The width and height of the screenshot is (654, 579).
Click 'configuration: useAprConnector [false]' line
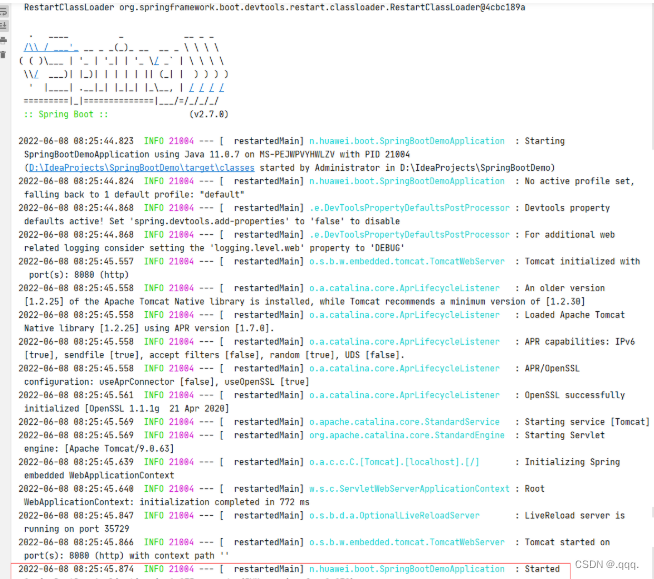pos(166,381)
